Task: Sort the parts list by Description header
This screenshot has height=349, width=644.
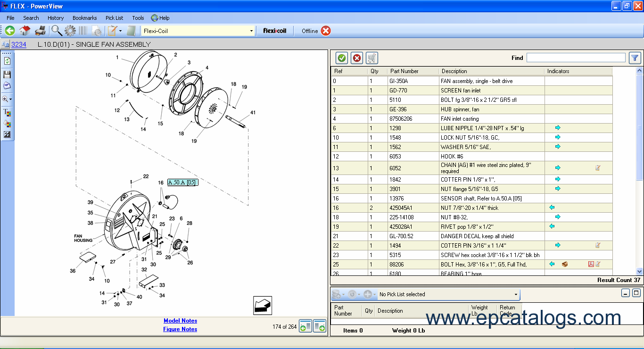Action: (492, 71)
